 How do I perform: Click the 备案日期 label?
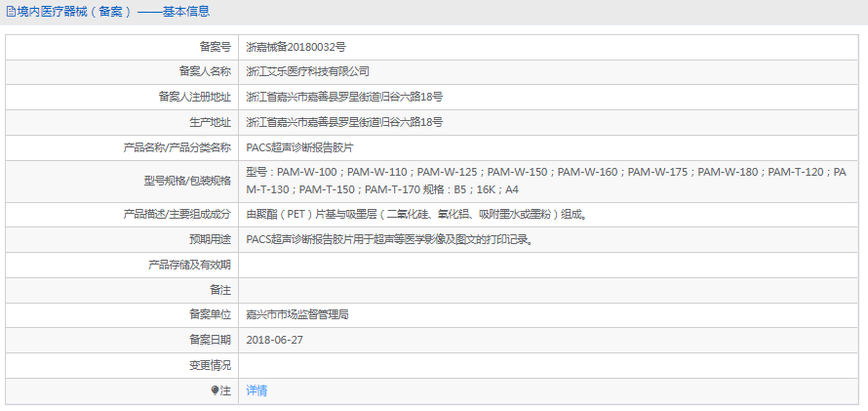tap(211, 340)
